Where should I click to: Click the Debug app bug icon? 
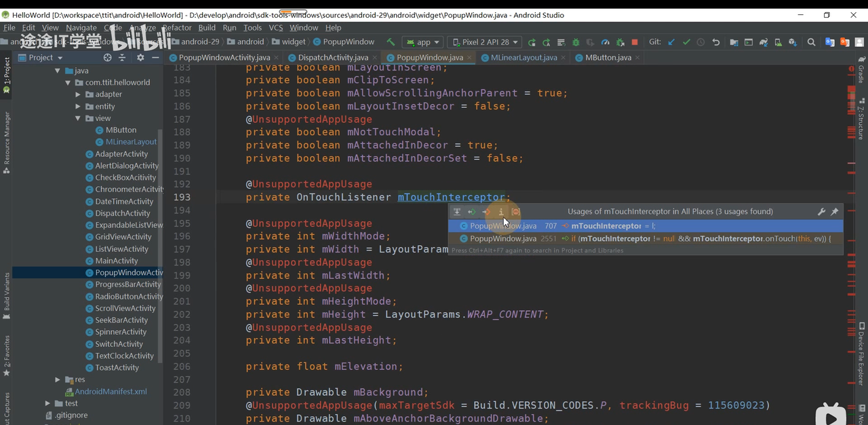[576, 42]
